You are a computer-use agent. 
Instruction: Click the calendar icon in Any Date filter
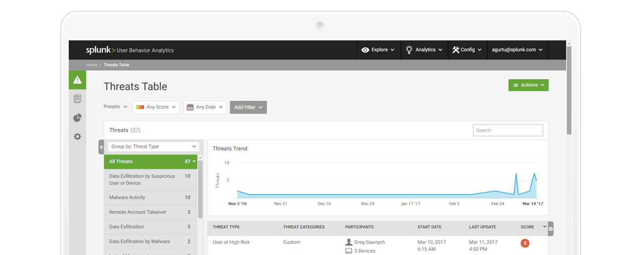click(x=190, y=107)
